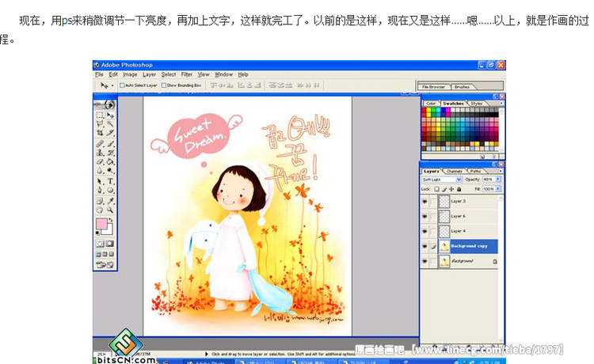Screen dimensions: 594x364
Task: Select the Clone Stamp tool
Action: pos(100,153)
